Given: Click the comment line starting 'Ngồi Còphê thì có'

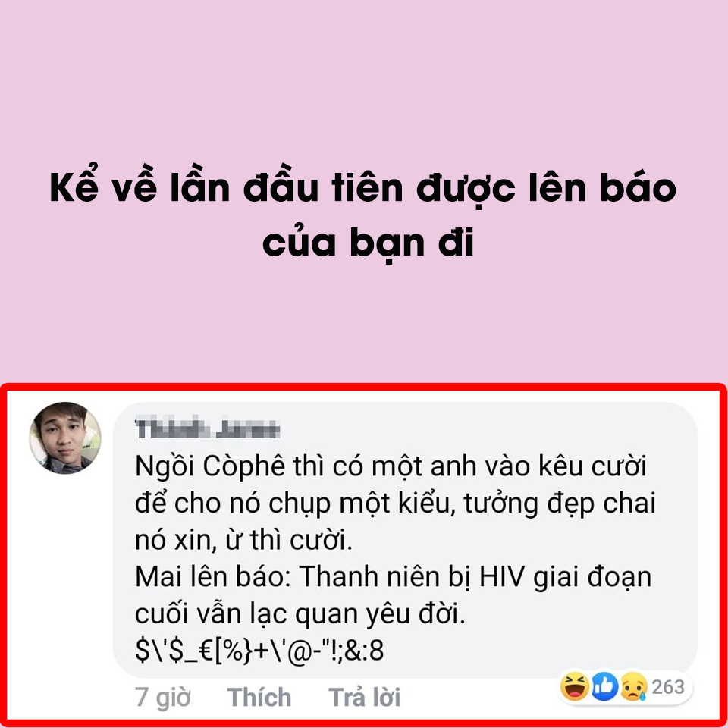Looking at the screenshot, I should [391, 466].
